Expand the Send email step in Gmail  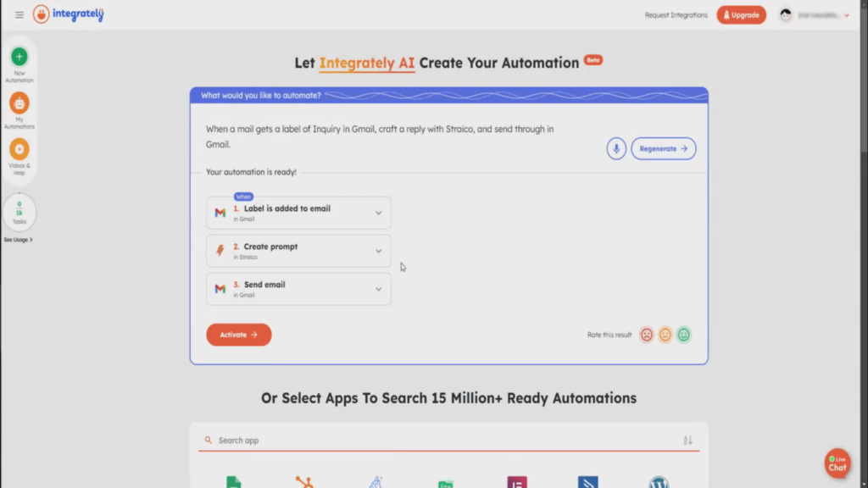(x=378, y=289)
